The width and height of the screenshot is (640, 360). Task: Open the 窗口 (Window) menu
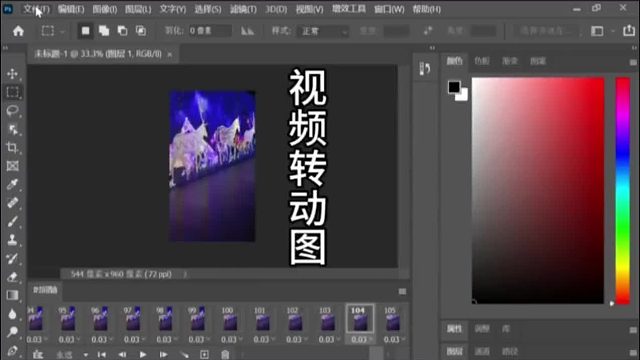coord(389,9)
